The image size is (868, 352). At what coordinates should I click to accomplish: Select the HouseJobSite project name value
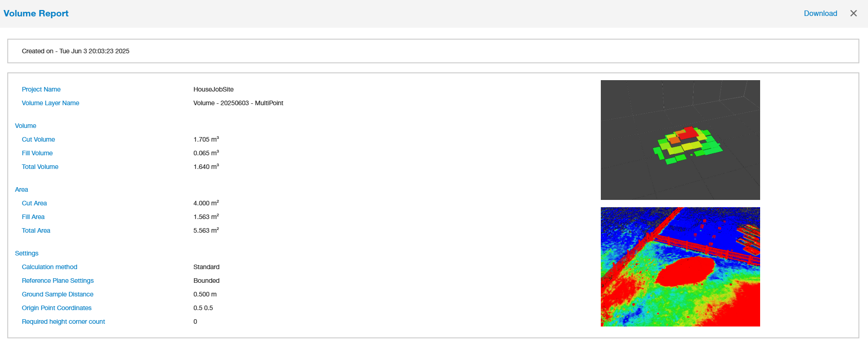coord(213,89)
